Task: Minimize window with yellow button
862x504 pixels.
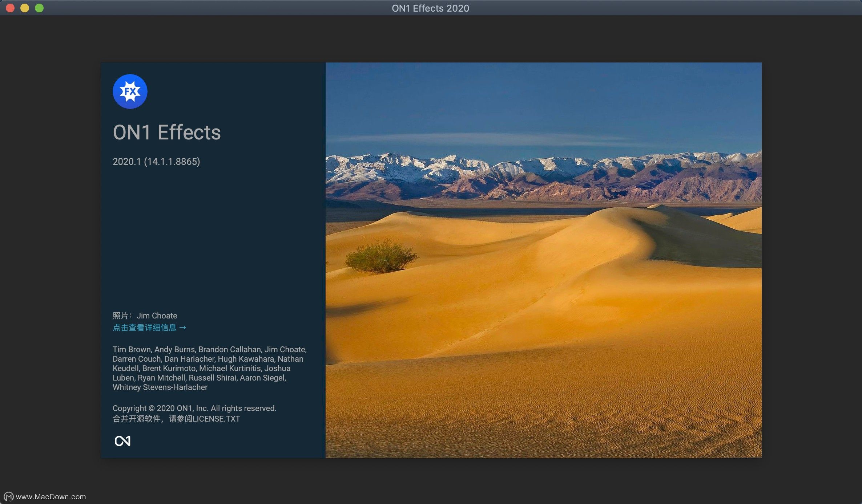Action: (x=25, y=8)
